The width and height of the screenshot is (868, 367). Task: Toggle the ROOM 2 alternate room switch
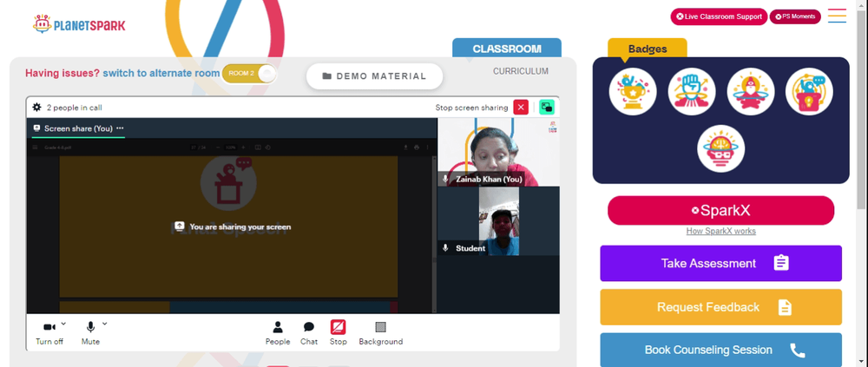point(249,74)
